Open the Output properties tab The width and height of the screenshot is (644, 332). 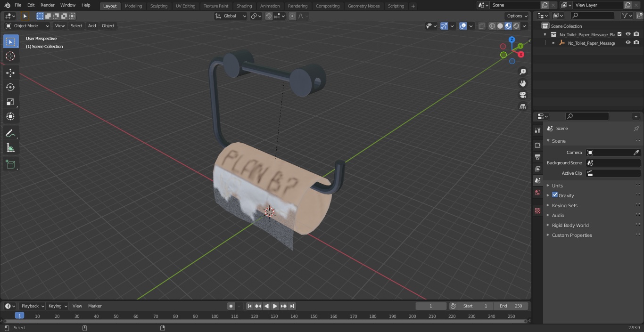tap(537, 157)
